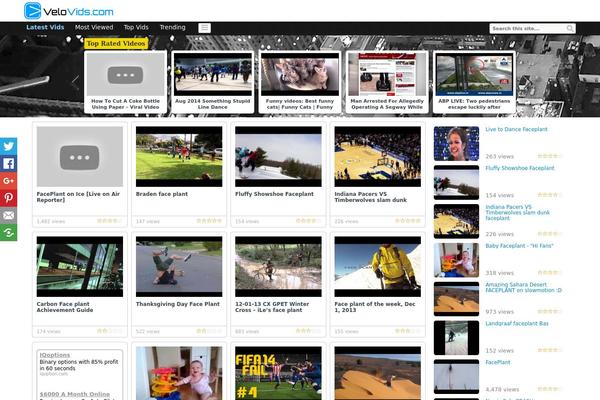Rate FacePlant on Ice stars
This screenshot has width=600, height=400.
pos(109,221)
